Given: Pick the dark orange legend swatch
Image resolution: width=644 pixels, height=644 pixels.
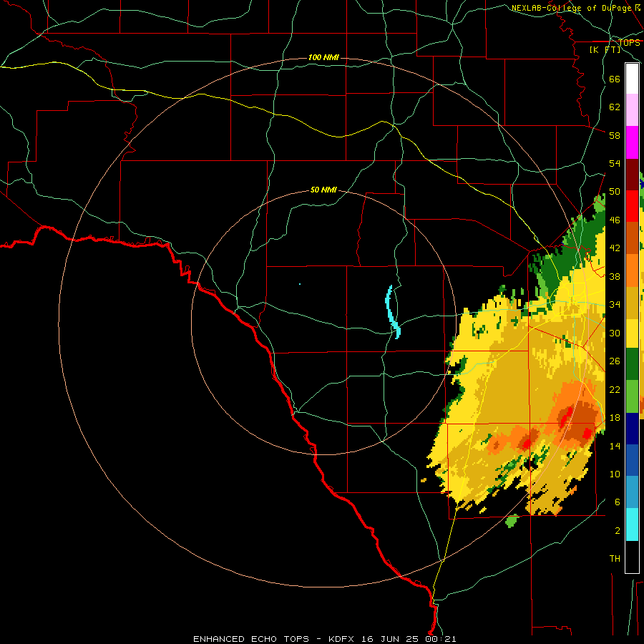Looking at the screenshot, I should (632, 238).
